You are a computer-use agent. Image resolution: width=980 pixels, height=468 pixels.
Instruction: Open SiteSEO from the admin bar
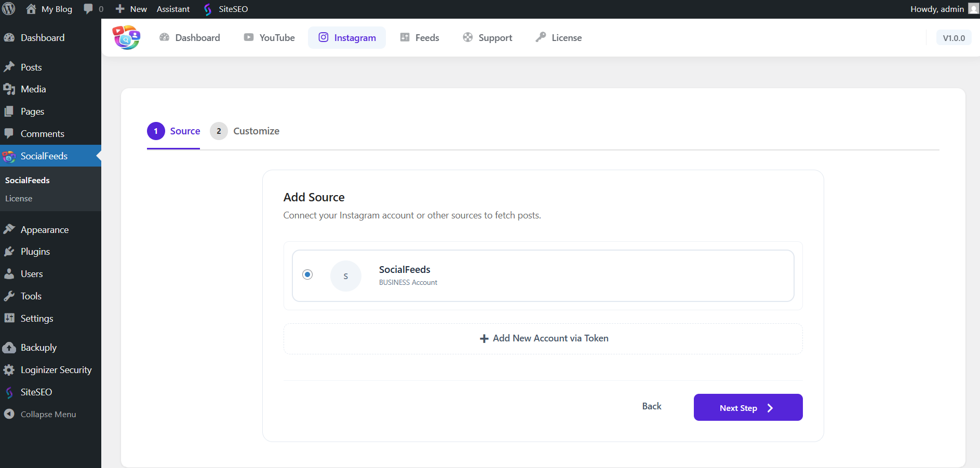226,9
